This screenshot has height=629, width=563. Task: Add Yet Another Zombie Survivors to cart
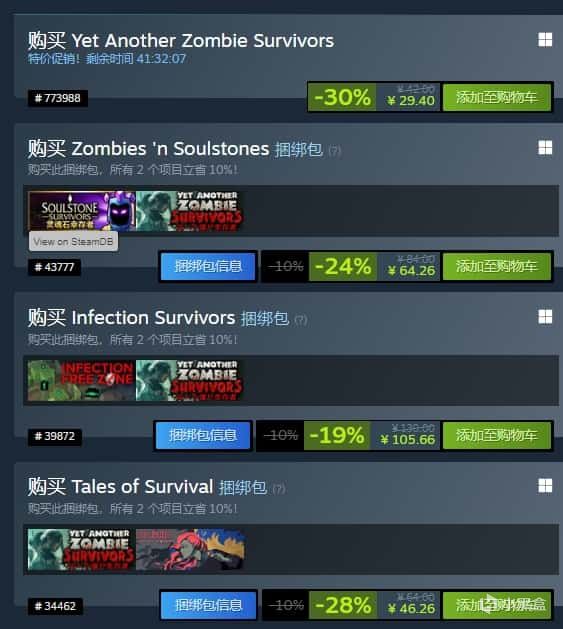[x=496, y=97]
